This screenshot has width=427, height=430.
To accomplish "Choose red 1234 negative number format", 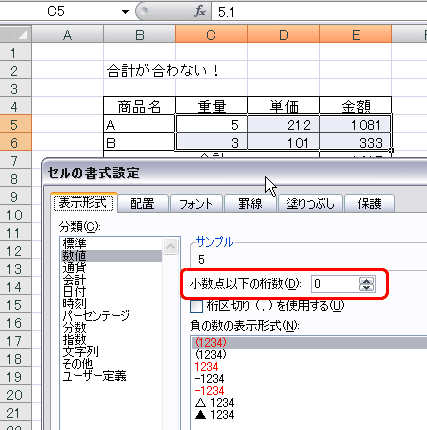I will [x=206, y=367].
